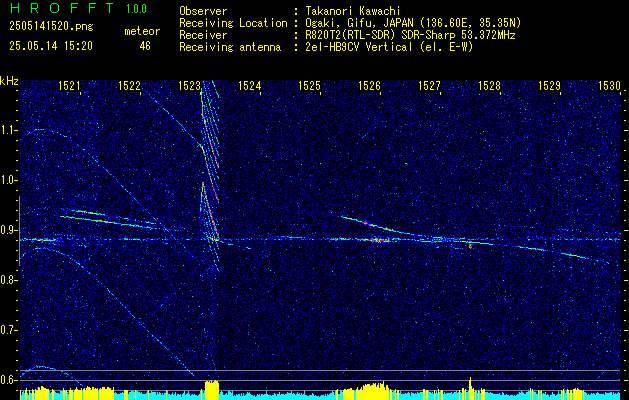
Task: Click the 'Receiving antenna' label
Action: pyautogui.click(x=230, y=47)
